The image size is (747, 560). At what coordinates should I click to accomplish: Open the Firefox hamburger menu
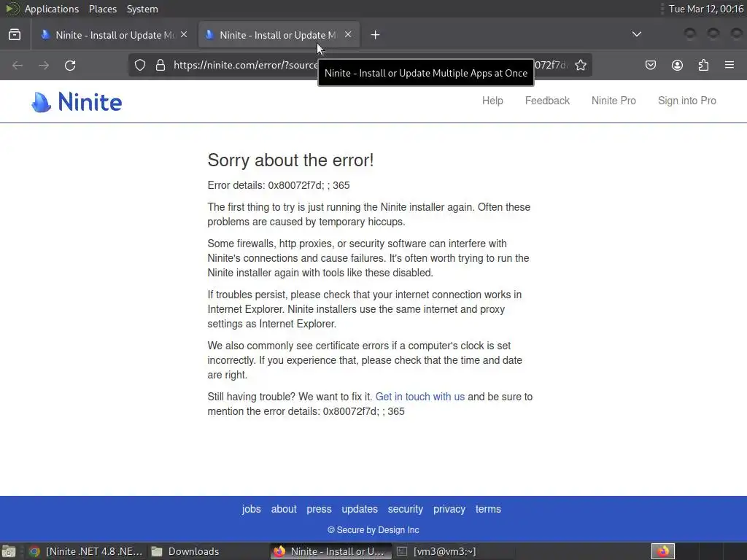point(729,65)
